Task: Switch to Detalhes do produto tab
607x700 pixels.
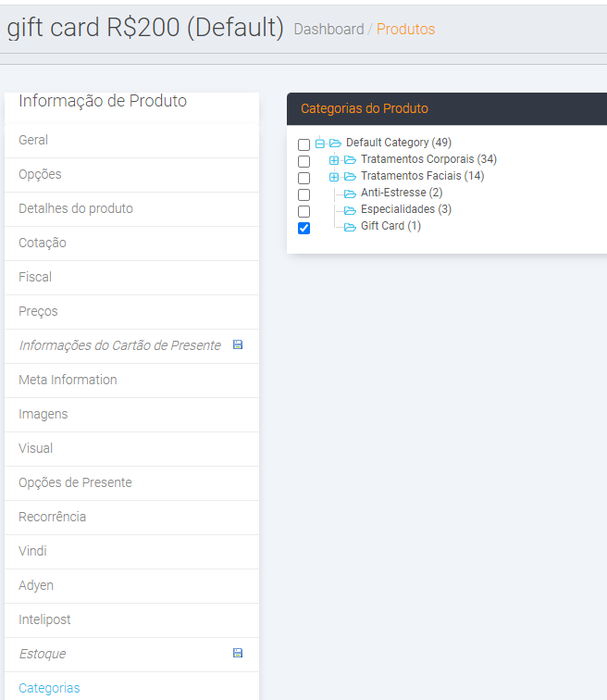Action: (x=131, y=209)
